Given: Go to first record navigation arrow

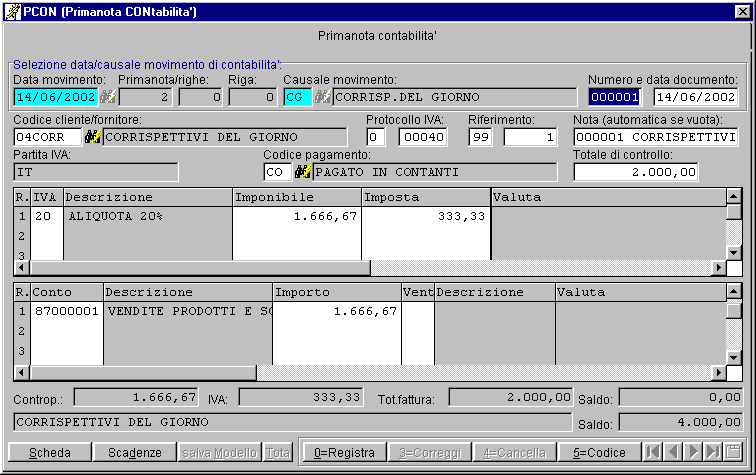Looking at the screenshot, I should point(652,453).
